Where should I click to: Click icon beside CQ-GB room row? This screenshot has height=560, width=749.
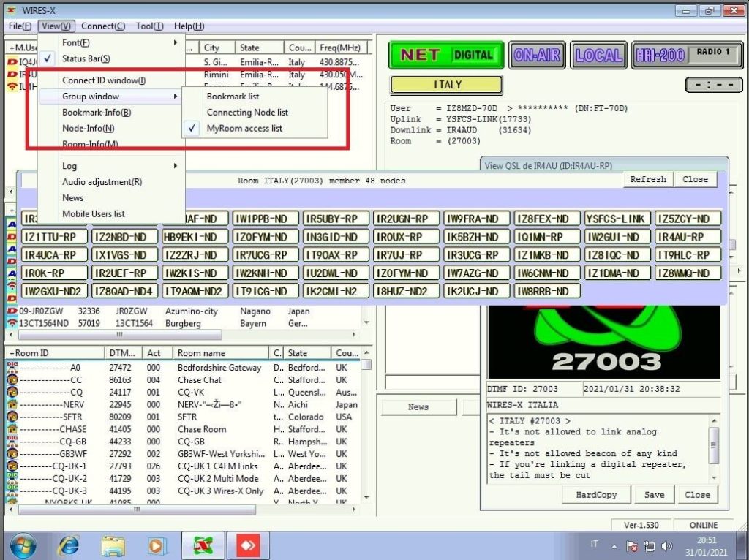(12, 442)
